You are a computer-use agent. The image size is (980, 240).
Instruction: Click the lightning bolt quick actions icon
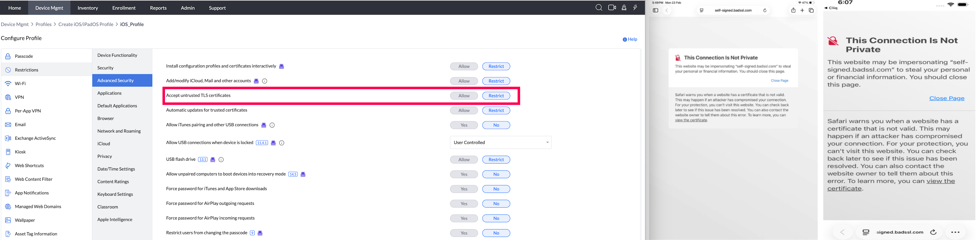[635, 7]
